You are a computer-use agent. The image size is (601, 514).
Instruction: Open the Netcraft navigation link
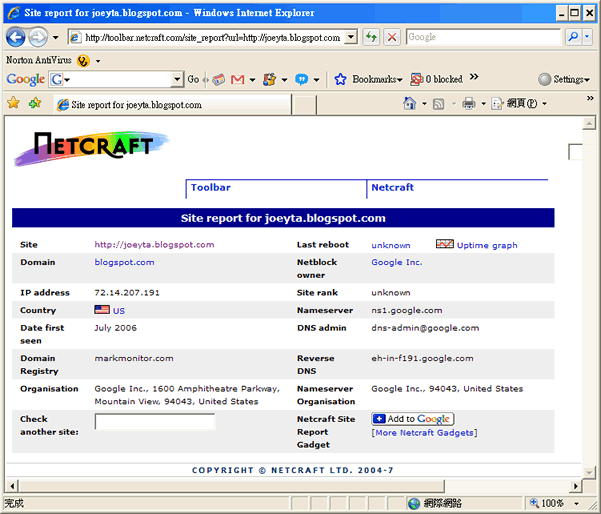[392, 187]
